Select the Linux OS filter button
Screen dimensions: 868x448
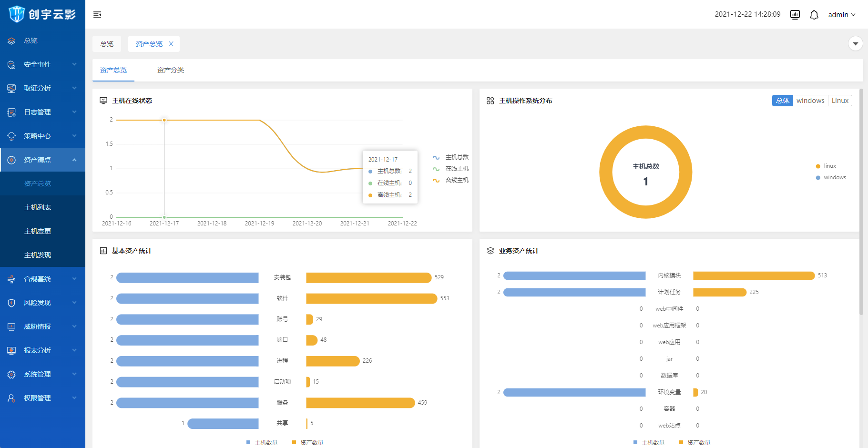tap(840, 101)
